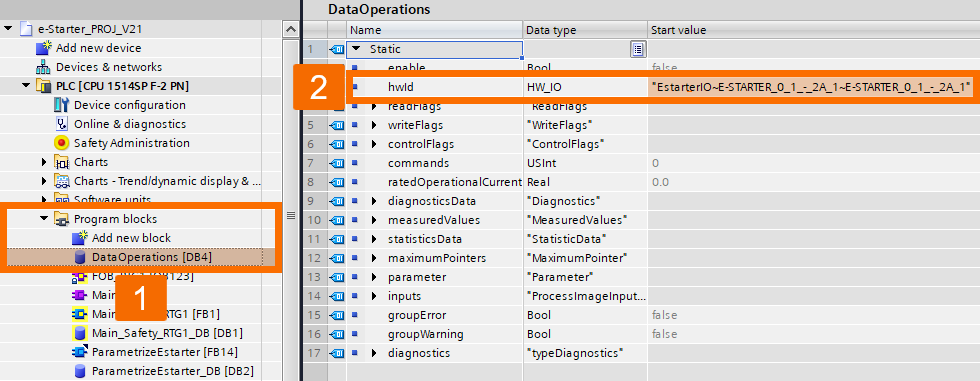Expand the Charts tree node

pyautogui.click(x=44, y=162)
